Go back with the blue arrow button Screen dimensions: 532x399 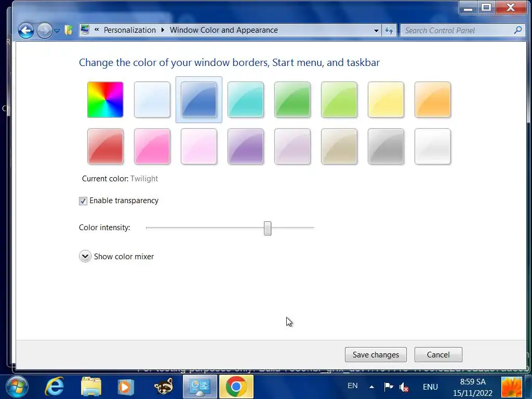[26, 31]
